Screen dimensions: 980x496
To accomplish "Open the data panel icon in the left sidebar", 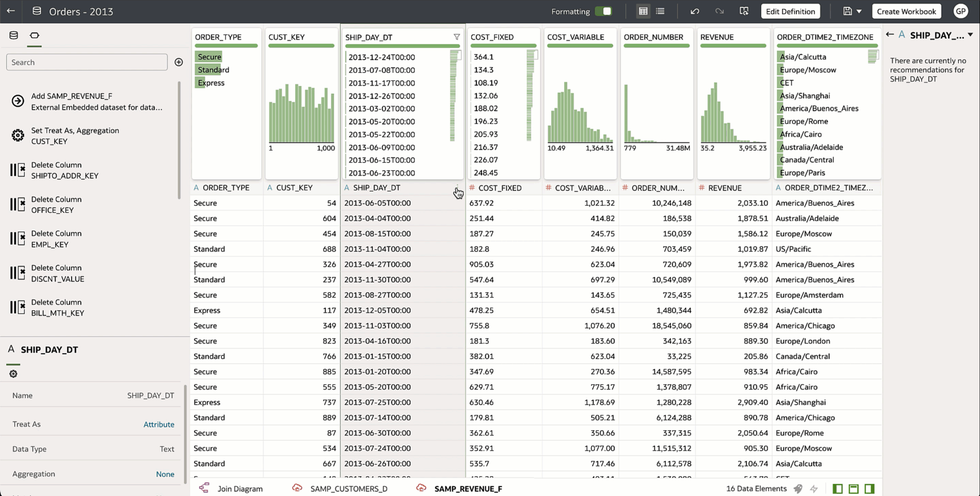I will (x=13, y=35).
